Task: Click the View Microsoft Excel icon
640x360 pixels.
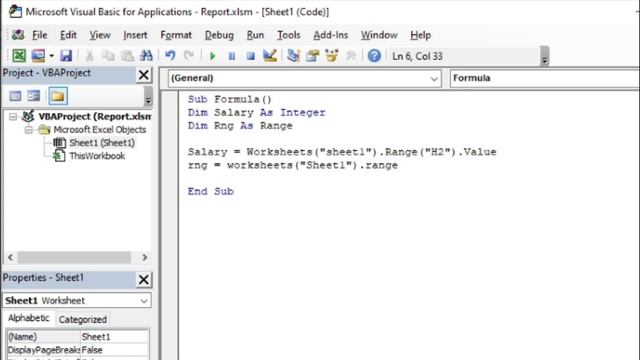Action: [19, 56]
